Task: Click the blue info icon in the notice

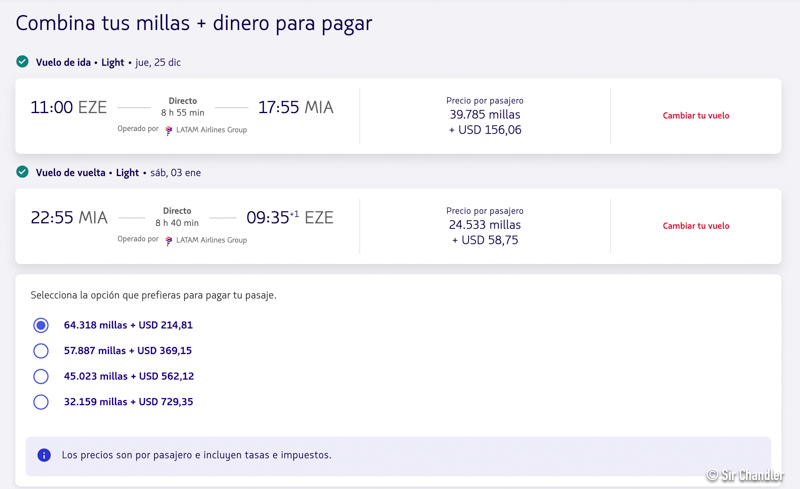Action: pos(44,455)
